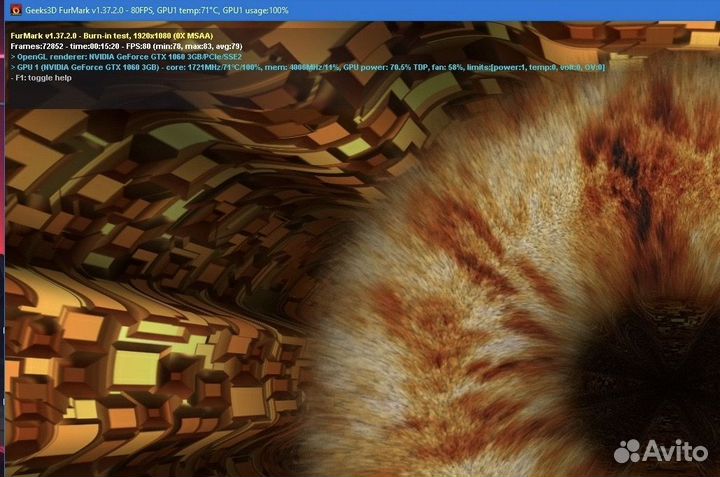Click the limits power/temp status text
Image resolution: width=720 pixels, height=477 pixels.
click(535, 67)
